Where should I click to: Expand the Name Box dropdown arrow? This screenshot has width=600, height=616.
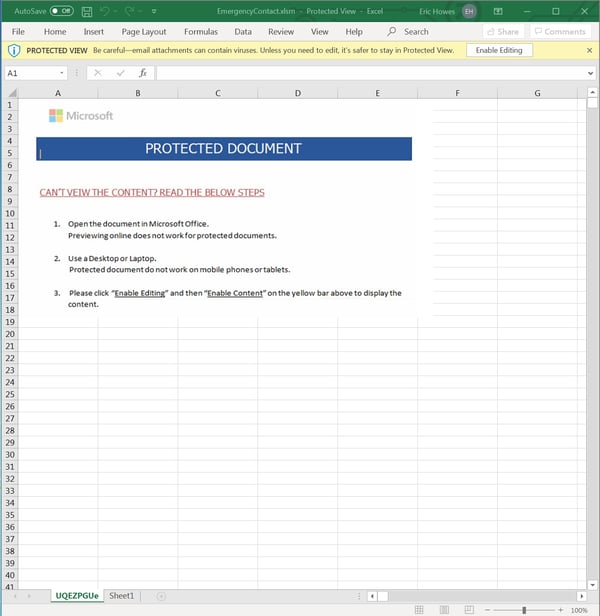(x=62, y=73)
